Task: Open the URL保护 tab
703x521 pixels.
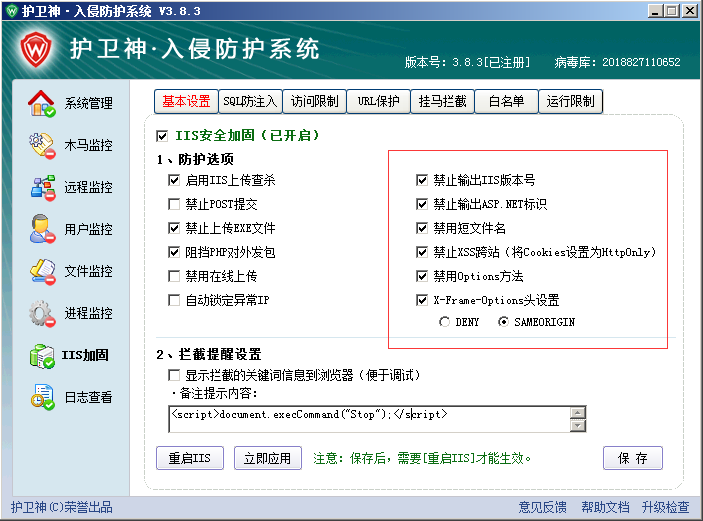Action: coord(378,102)
